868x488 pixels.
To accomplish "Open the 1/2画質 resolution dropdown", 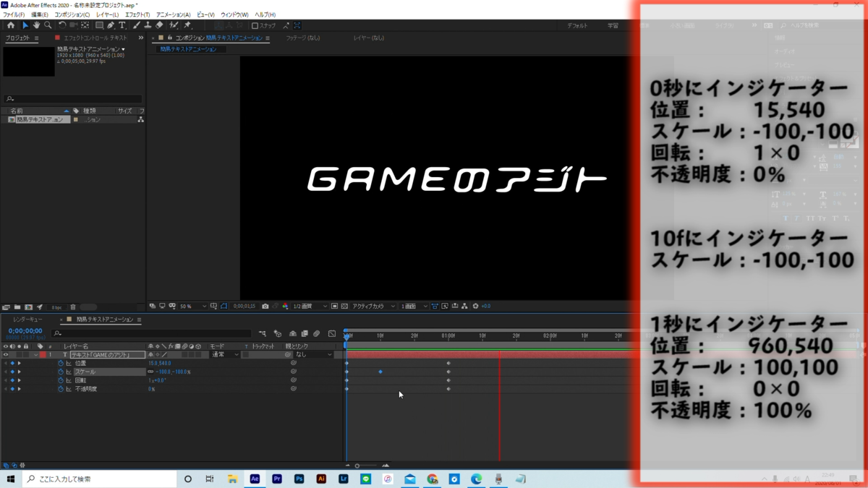I will coord(310,307).
